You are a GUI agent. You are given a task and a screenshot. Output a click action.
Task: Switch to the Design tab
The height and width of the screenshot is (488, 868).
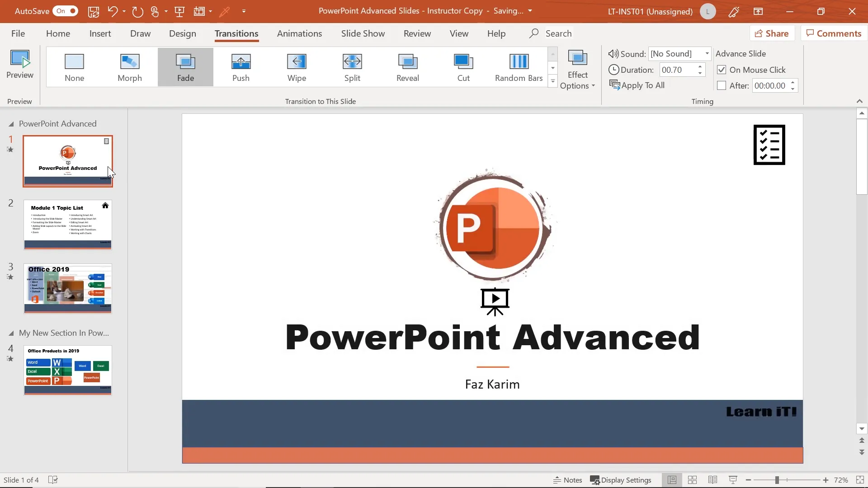pos(183,33)
